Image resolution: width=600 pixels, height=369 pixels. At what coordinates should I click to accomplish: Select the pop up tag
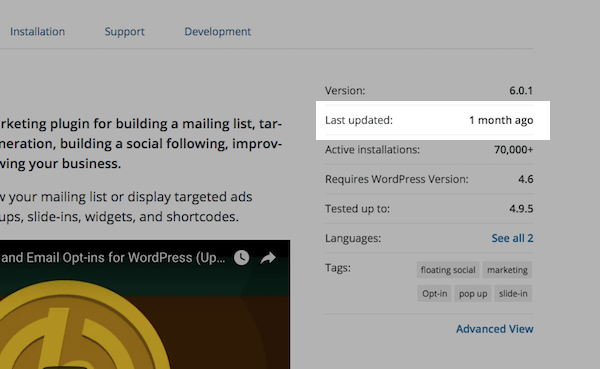pyautogui.click(x=473, y=294)
